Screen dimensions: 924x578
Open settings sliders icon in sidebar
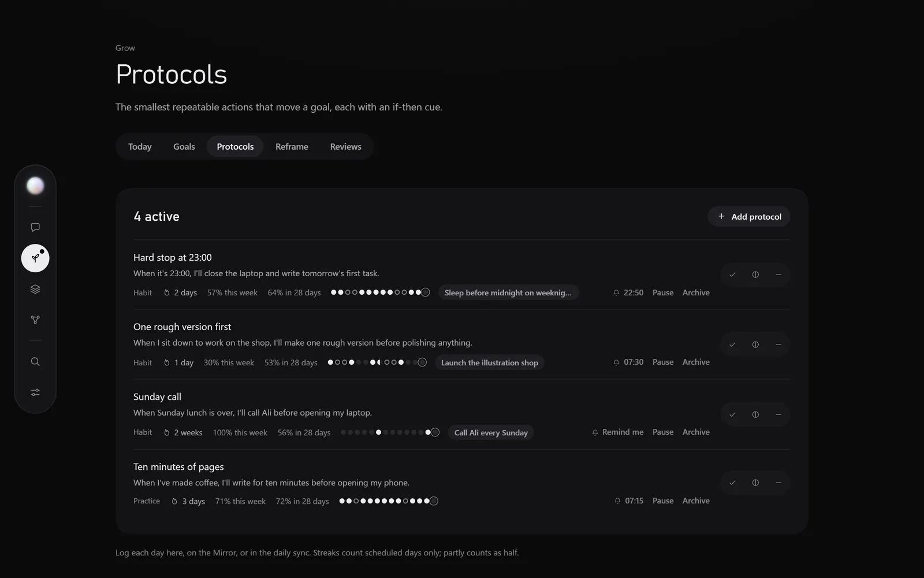click(x=35, y=392)
